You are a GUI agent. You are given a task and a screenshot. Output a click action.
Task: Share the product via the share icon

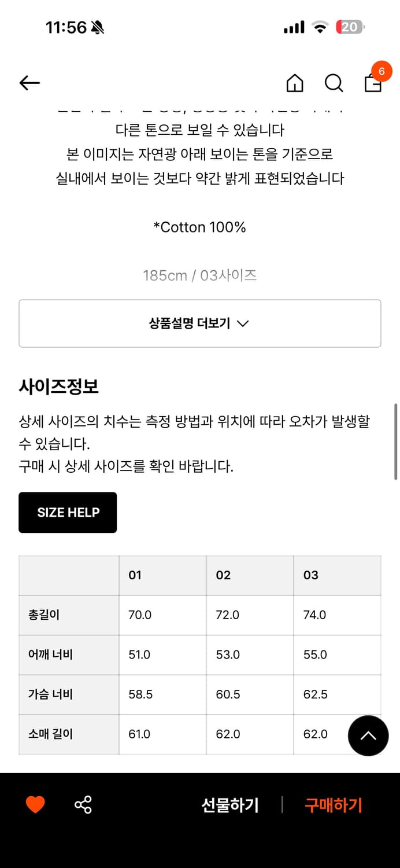click(83, 804)
